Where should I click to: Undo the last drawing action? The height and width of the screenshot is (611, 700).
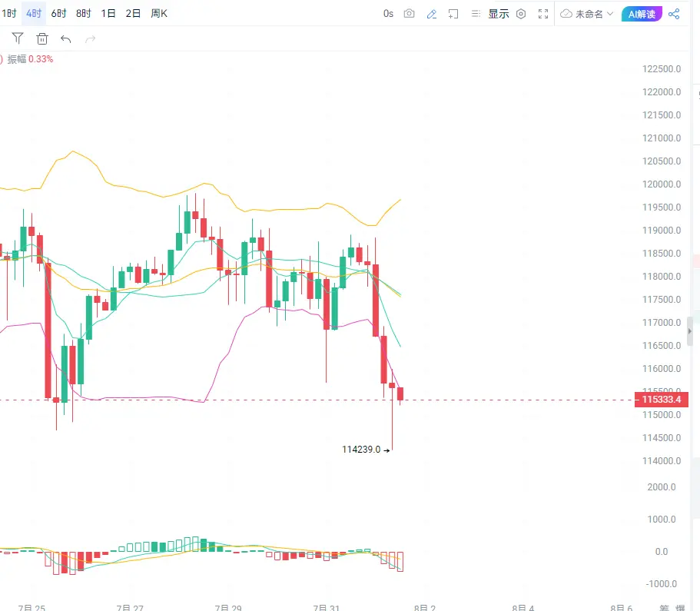point(65,39)
